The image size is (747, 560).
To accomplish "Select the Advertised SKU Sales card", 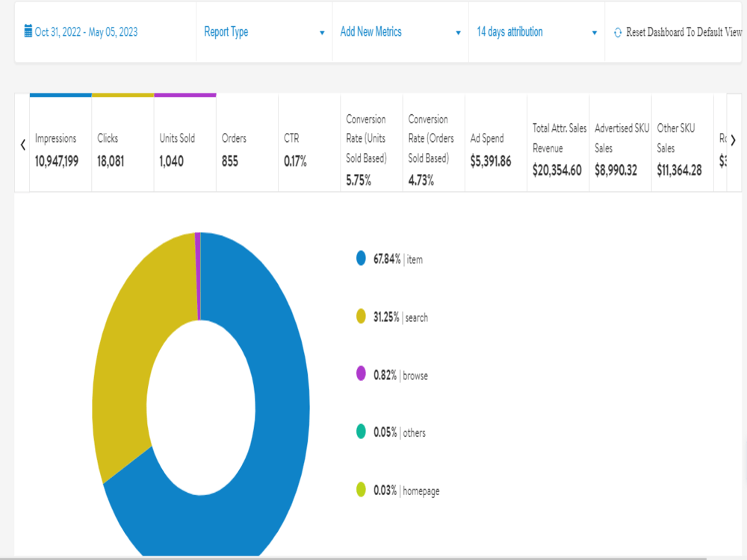I will (621, 143).
